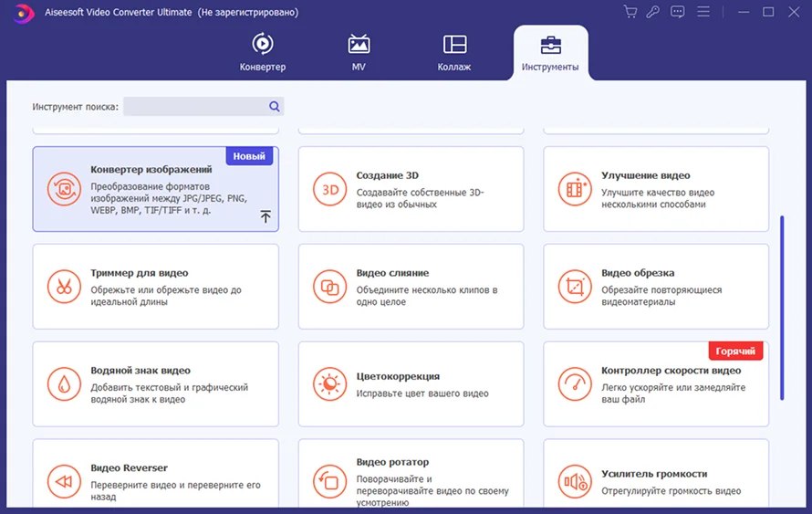Open the Конвертер tab
Viewport: 812px width, 514px height.
coord(263,52)
